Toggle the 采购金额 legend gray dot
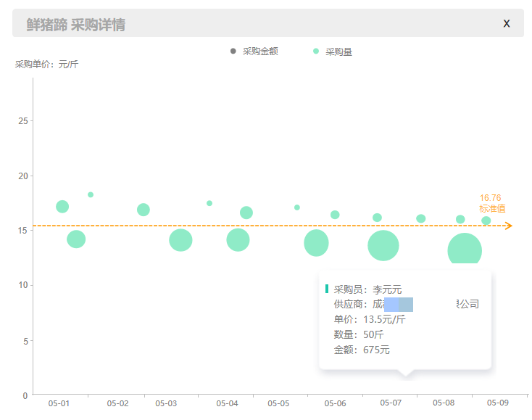 [x=233, y=51]
